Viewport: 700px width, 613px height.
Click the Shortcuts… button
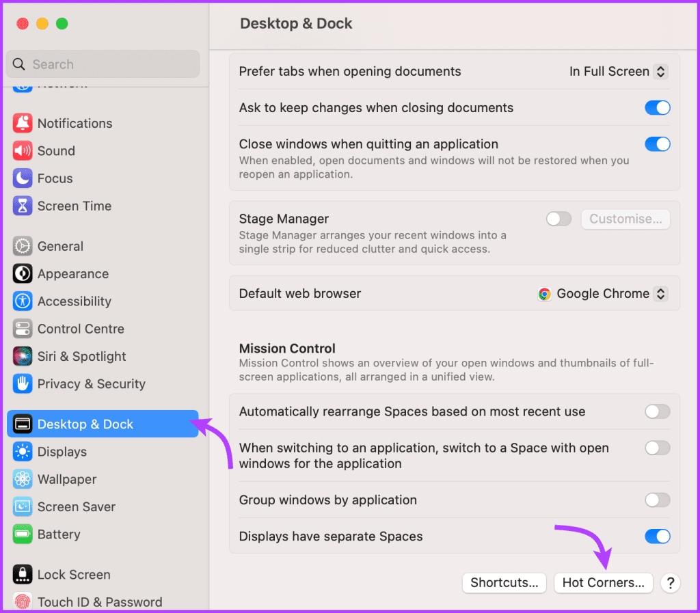click(x=504, y=583)
